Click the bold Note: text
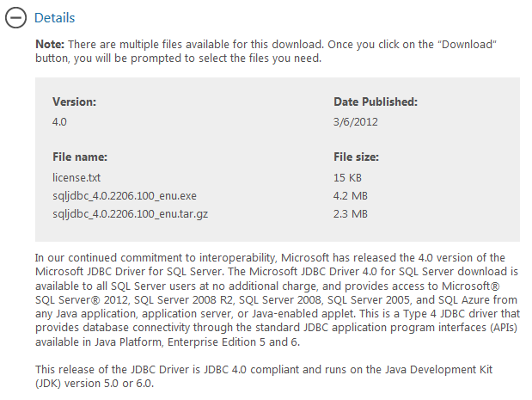The width and height of the screenshot is (532, 400). pyautogui.click(x=50, y=45)
